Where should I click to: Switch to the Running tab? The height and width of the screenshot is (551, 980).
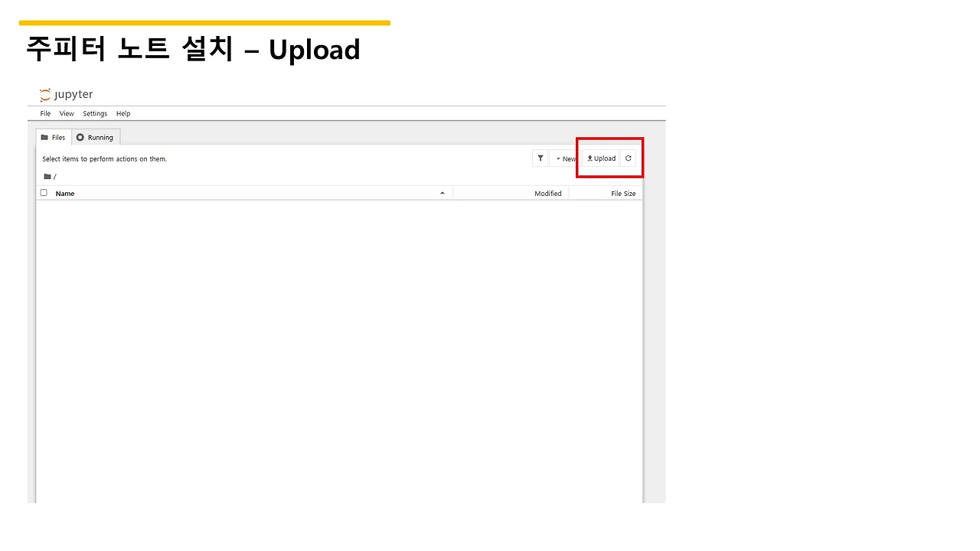click(x=96, y=137)
